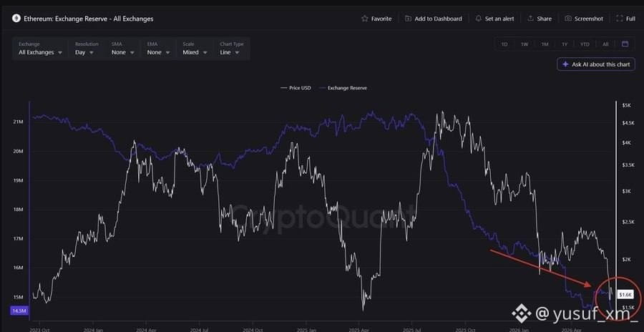Select the All time range
The height and width of the screenshot is (332, 644).
[x=605, y=44]
